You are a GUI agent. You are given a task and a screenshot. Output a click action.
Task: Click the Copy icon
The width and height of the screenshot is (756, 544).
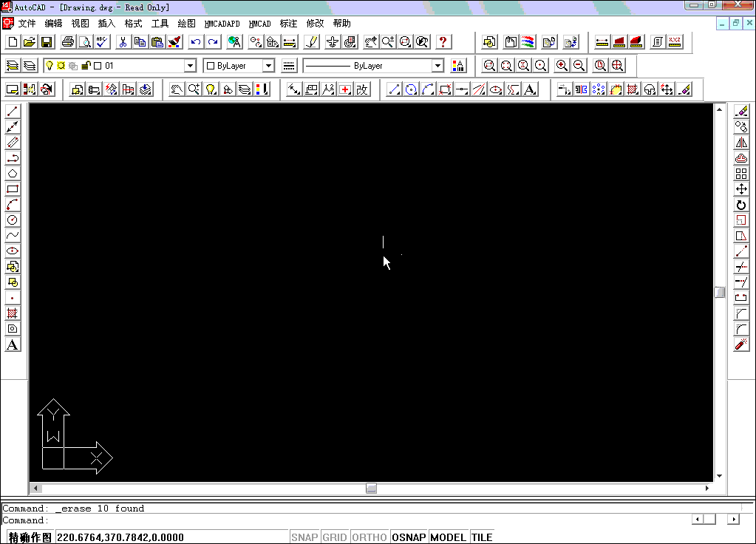tap(140, 42)
